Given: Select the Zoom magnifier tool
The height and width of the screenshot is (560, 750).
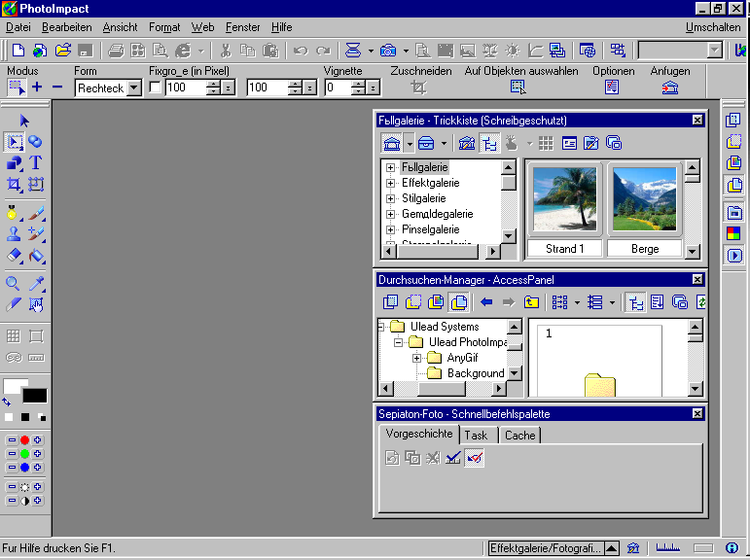Looking at the screenshot, I should [14, 284].
